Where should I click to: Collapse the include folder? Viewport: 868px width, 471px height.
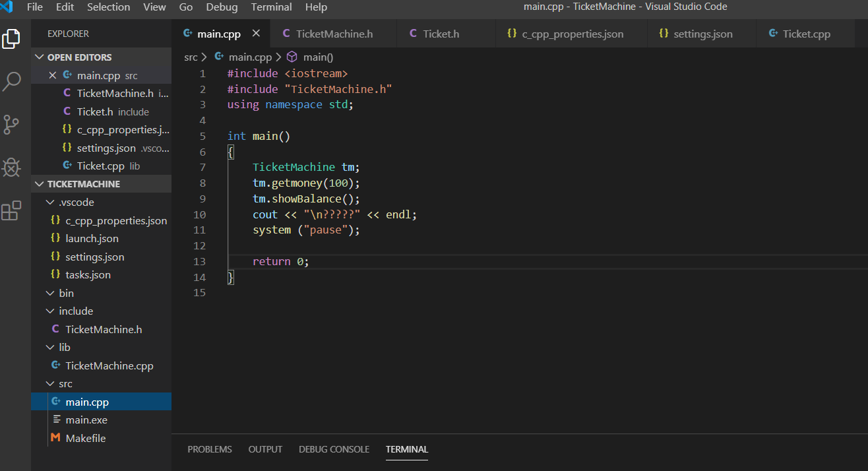coord(51,311)
